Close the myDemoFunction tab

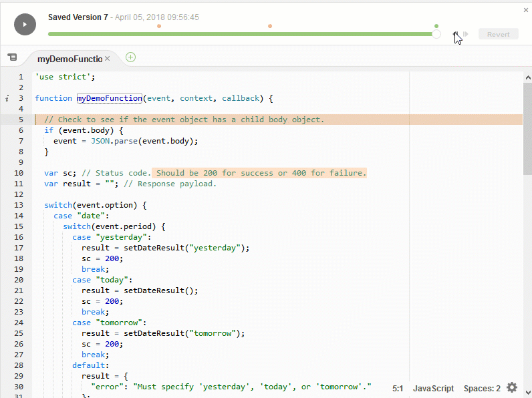point(107,59)
